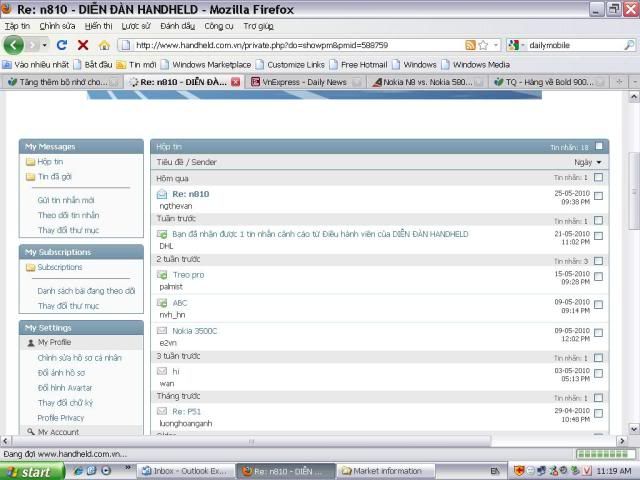Click the search magnifier icon
This screenshot has width=640, height=480.
628,45
